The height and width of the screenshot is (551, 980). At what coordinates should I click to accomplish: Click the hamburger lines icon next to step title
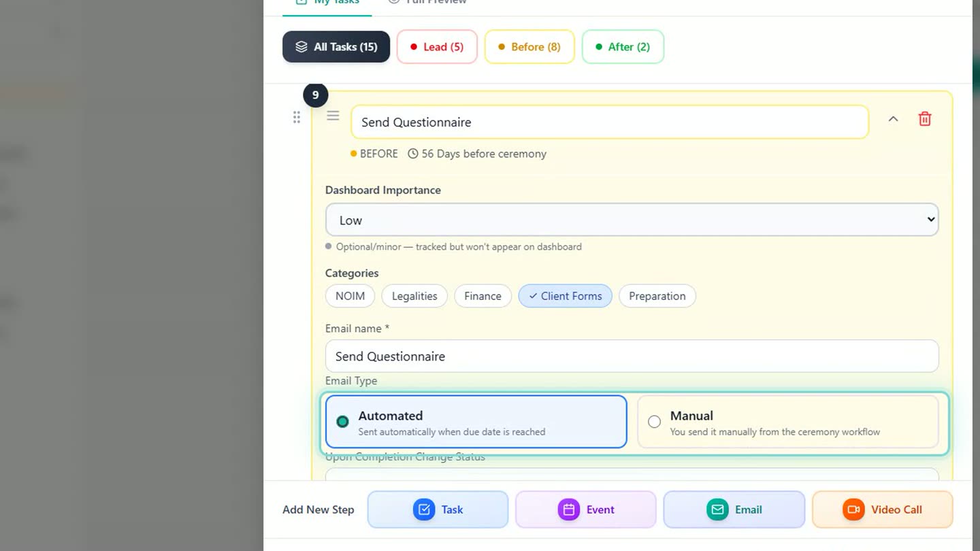pos(333,116)
